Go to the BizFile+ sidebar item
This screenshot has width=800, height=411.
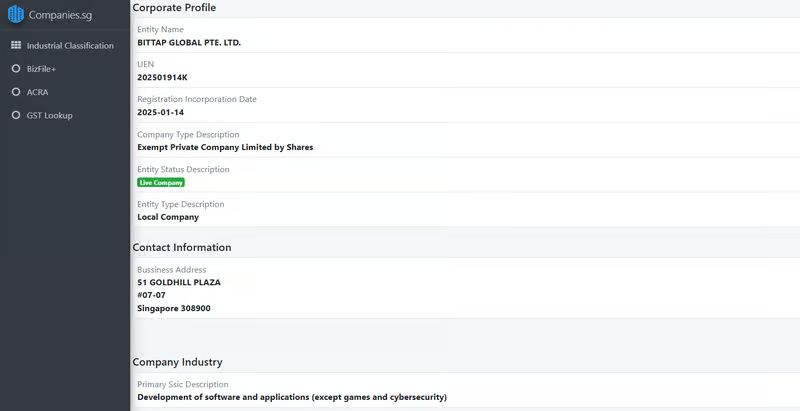click(x=41, y=69)
